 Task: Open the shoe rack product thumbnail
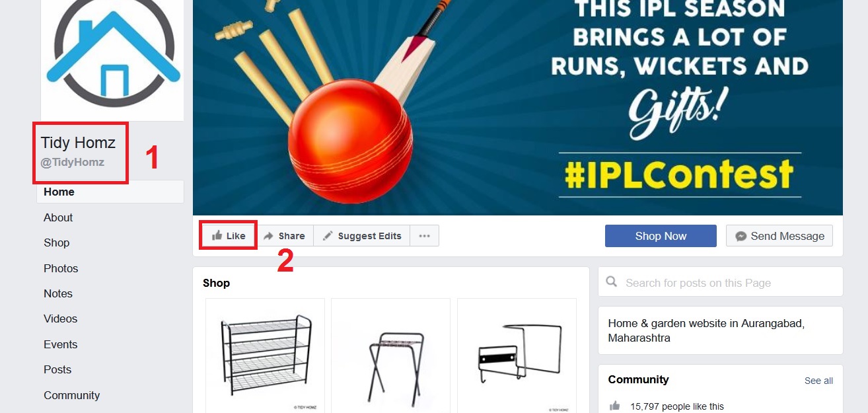tap(266, 356)
